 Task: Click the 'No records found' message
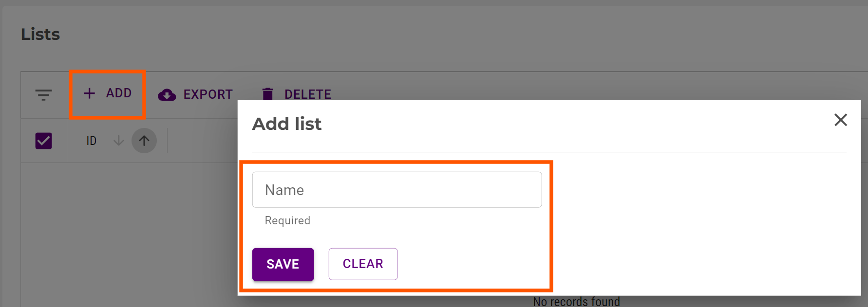click(576, 302)
